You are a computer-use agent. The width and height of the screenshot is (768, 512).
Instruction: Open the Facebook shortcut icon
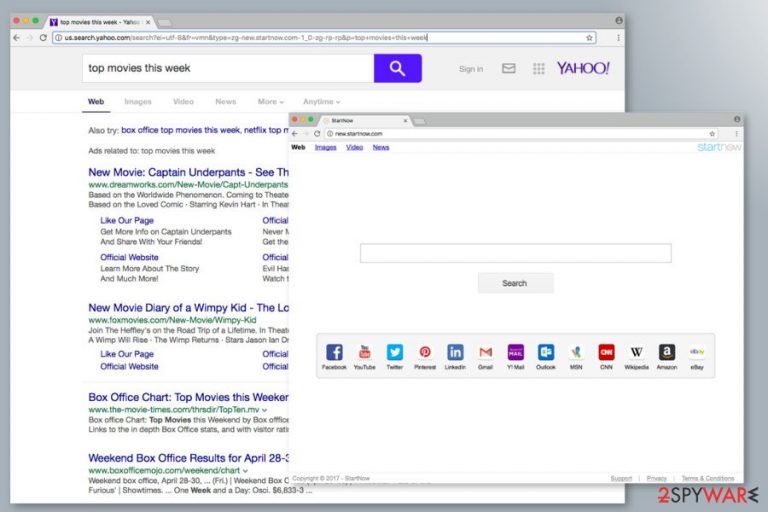[x=334, y=352]
